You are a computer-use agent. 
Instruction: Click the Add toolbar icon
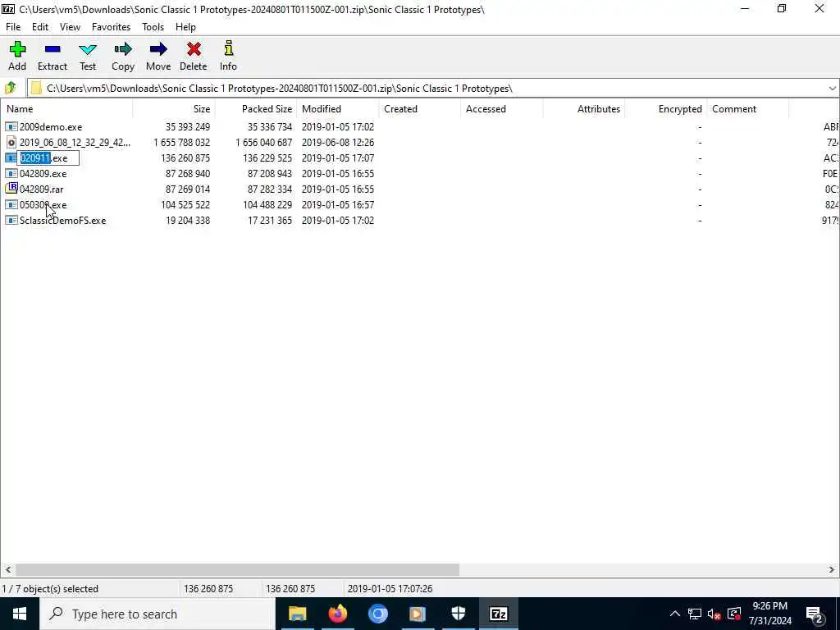coord(17,50)
